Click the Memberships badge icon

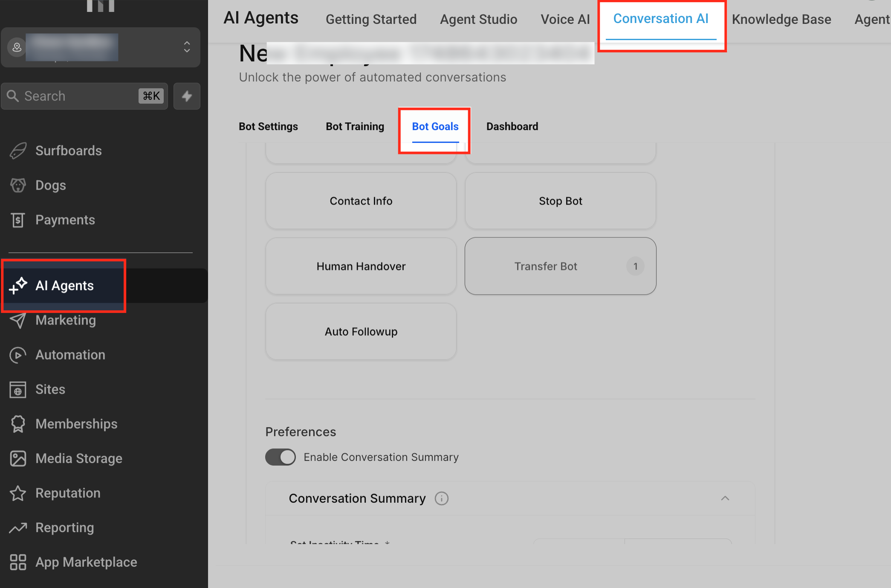(18, 424)
